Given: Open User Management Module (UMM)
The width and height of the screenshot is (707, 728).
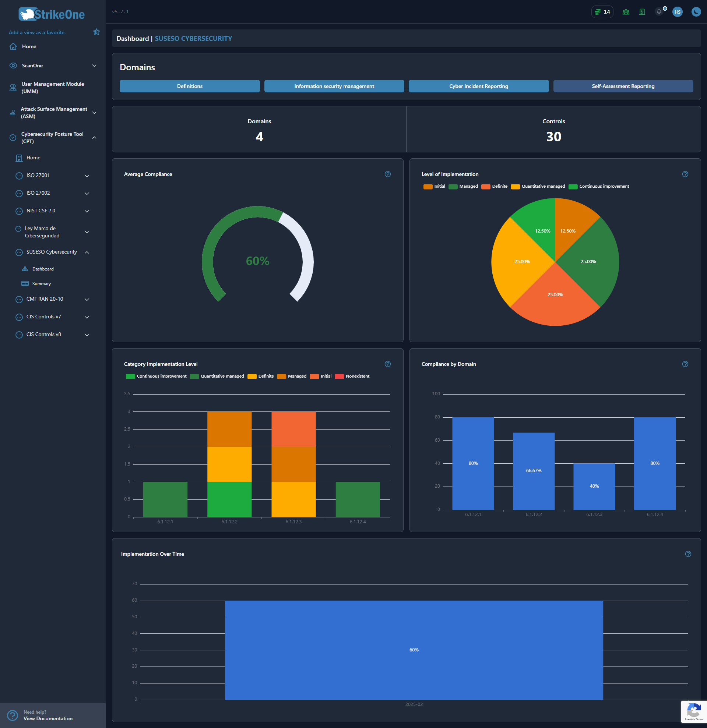Looking at the screenshot, I should 53,88.
